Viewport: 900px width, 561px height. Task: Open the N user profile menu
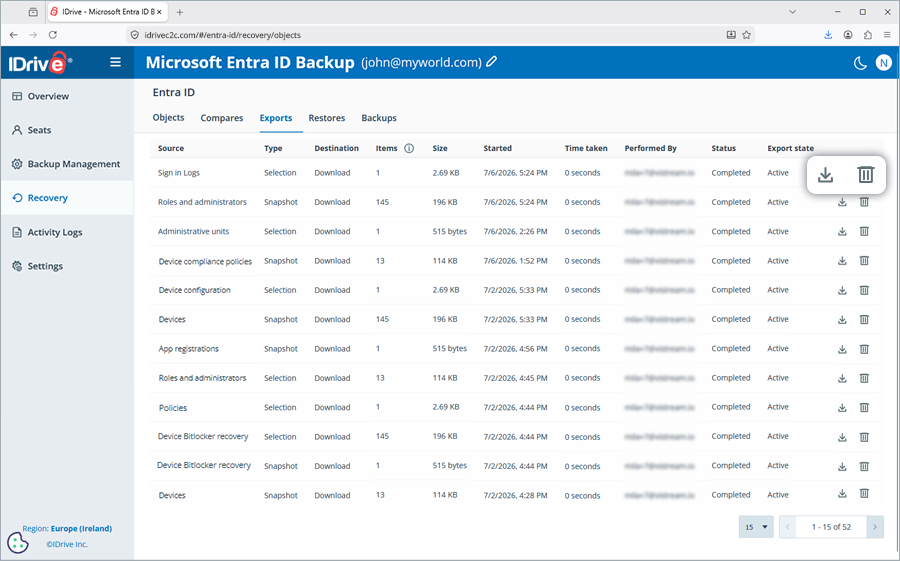click(x=884, y=63)
